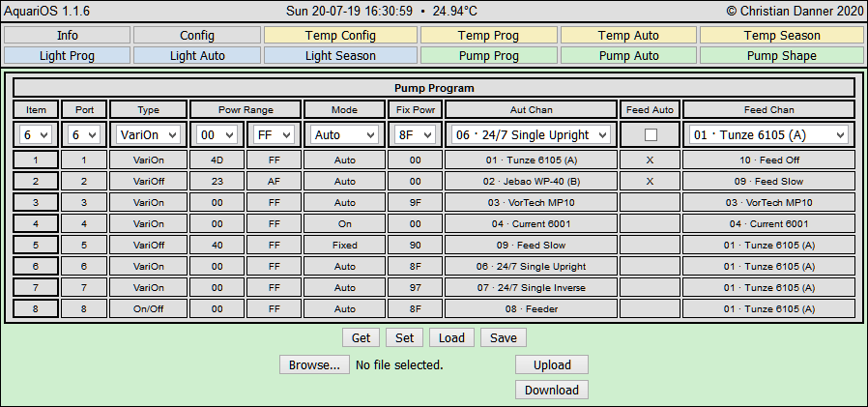Open the Temp Config tab
This screenshot has height=407, width=868.
(340, 36)
